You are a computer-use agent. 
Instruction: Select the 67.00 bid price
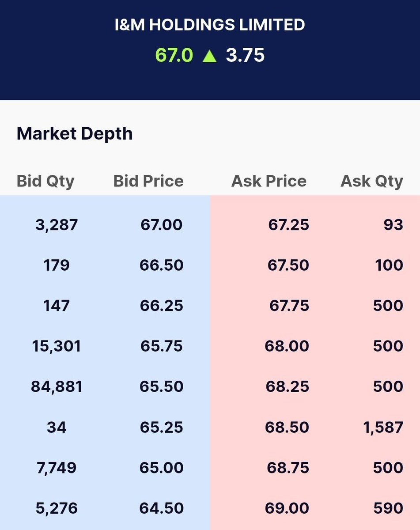pos(161,225)
